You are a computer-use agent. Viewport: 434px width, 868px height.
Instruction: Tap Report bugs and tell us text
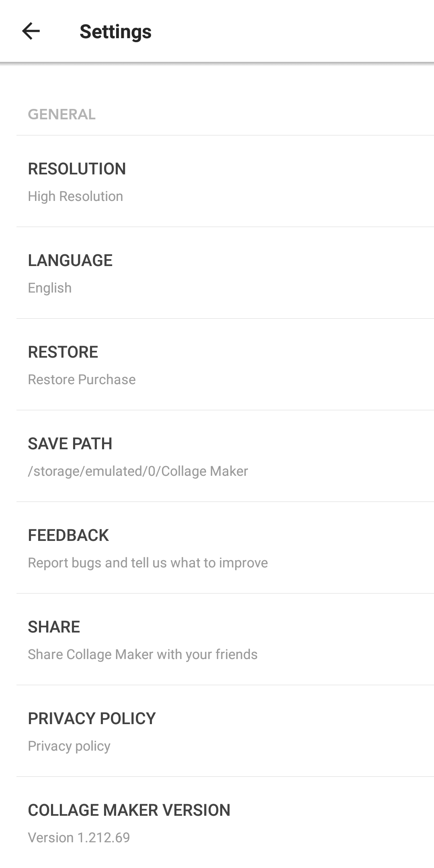click(147, 563)
